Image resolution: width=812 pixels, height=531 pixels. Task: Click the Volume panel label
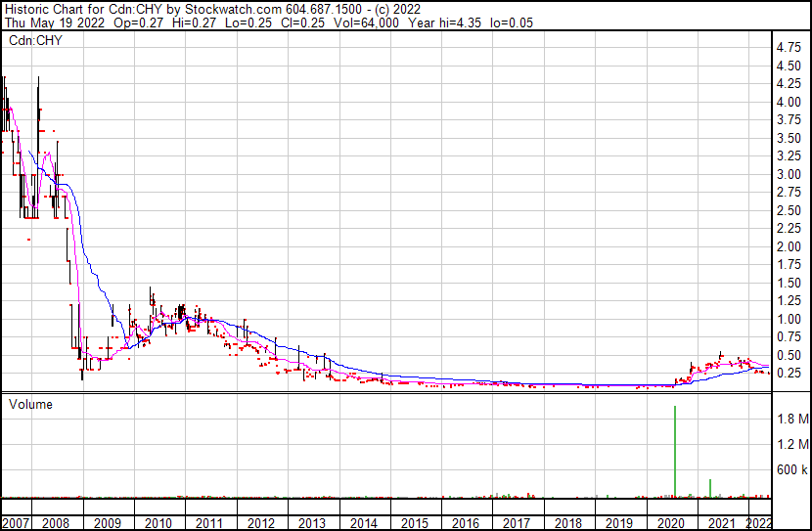coord(30,404)
